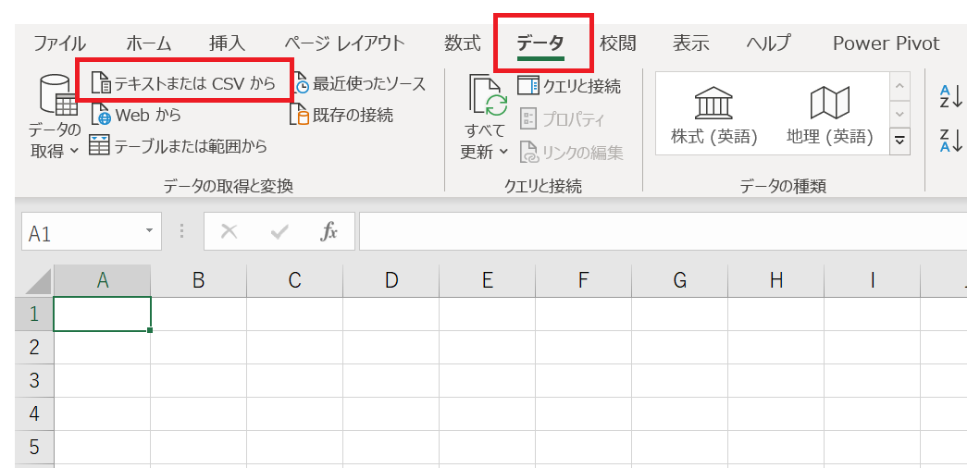980x468 pixels.
Task: Click the 'Web から' globe icon
Action: tap(101, 116)
